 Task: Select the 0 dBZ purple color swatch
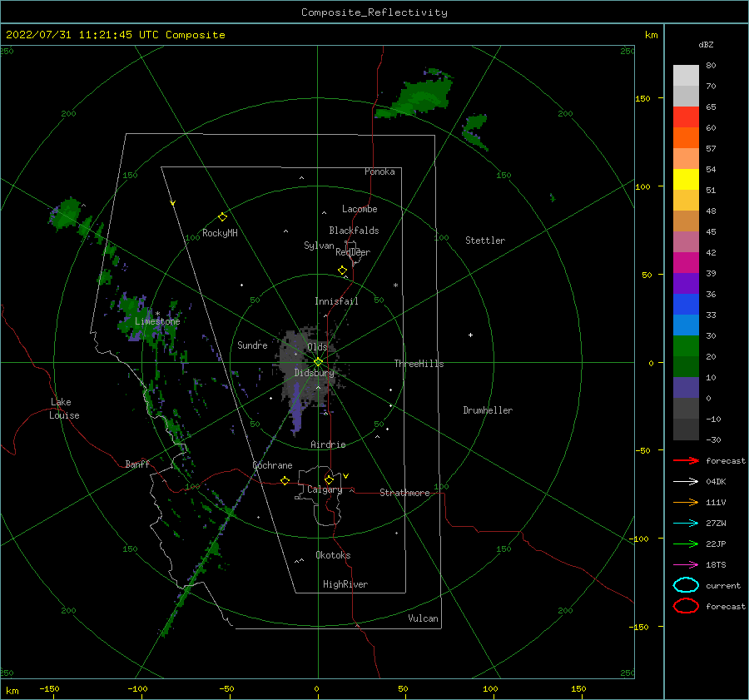click(x=686, y=388)
